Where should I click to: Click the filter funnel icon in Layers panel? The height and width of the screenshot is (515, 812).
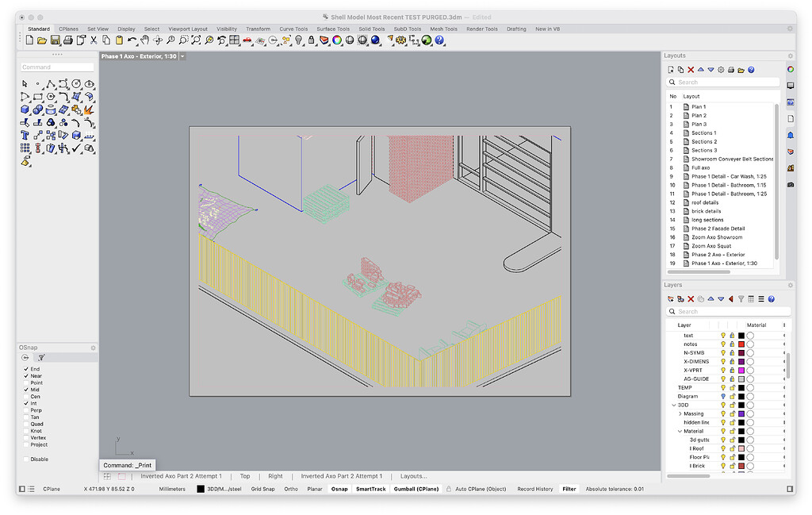tap(741, 299)
